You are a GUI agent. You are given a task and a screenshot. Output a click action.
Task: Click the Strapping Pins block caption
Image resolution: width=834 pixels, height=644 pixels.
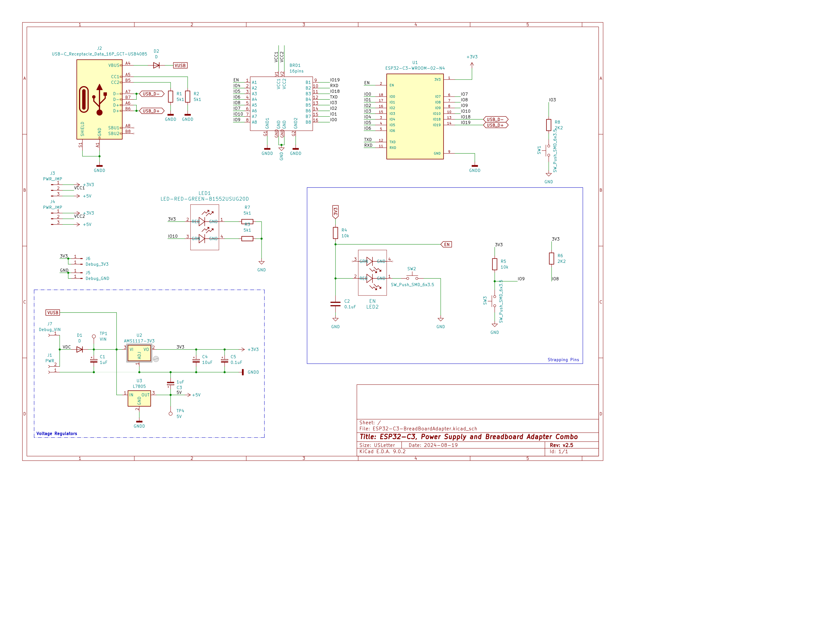pos(563,360)
